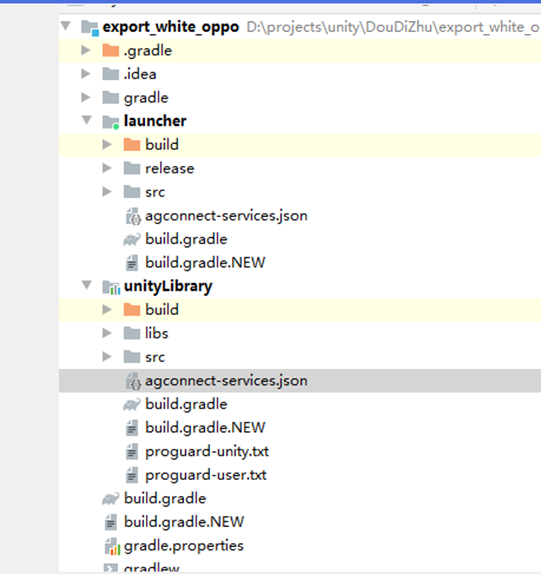
Task: Select build.gradle under launcher
Action: pos(186,240)
